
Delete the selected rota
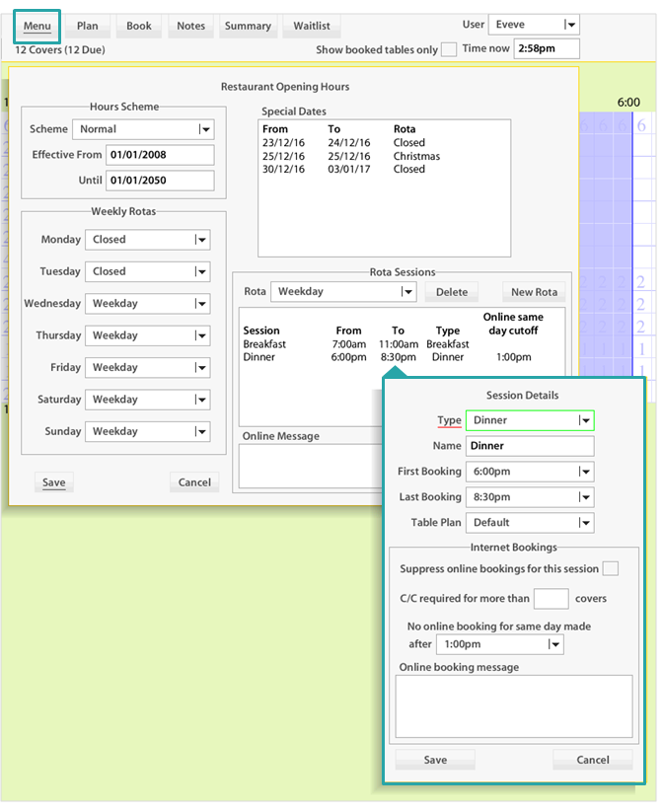click(452, 292)
